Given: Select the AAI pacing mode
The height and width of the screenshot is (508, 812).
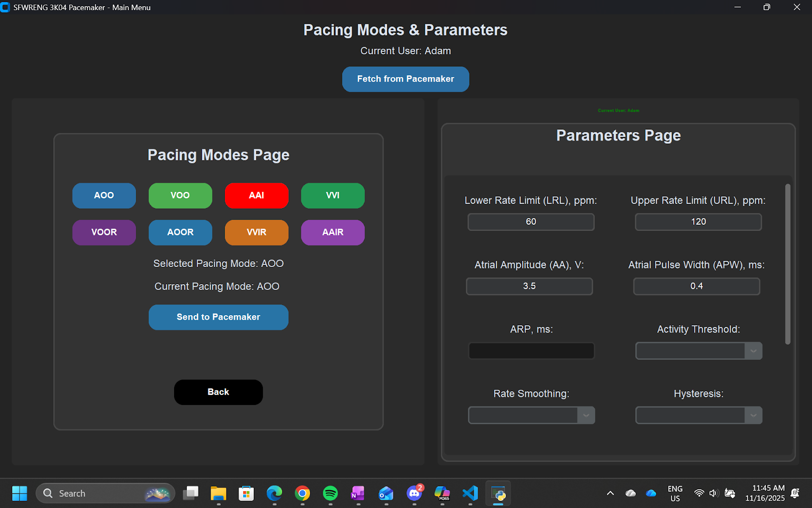Looking at the screenshot, I should [256, 195].
